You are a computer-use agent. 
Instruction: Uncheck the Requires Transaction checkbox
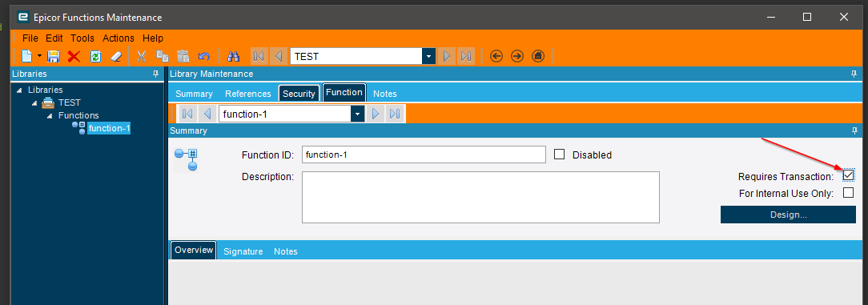point(848,175)
